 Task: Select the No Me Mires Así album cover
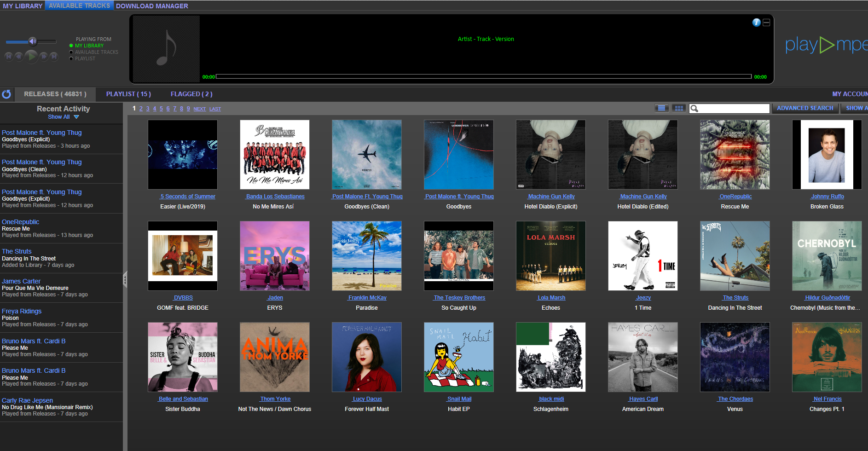click(275, 155)
